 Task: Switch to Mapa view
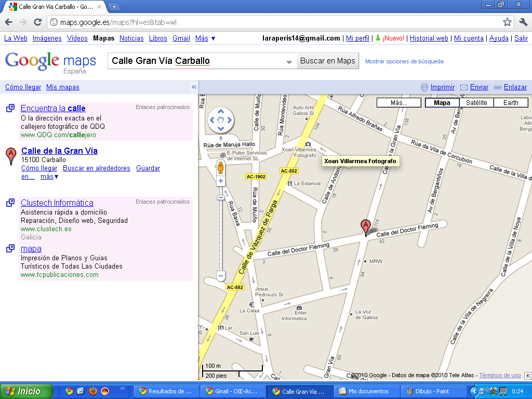(442, 102)
